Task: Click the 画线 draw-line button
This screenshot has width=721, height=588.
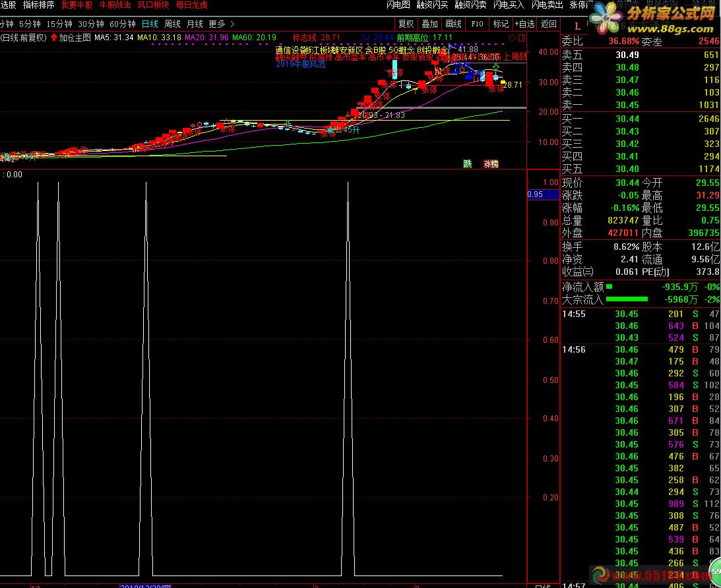Action: pyautogui.click(x=453, y=24)
